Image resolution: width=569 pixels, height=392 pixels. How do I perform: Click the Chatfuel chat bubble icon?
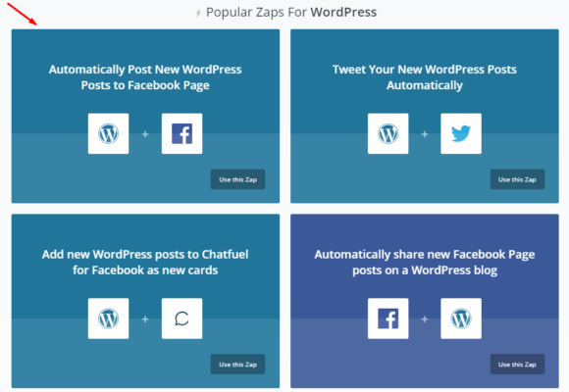[x=181, y=318]
